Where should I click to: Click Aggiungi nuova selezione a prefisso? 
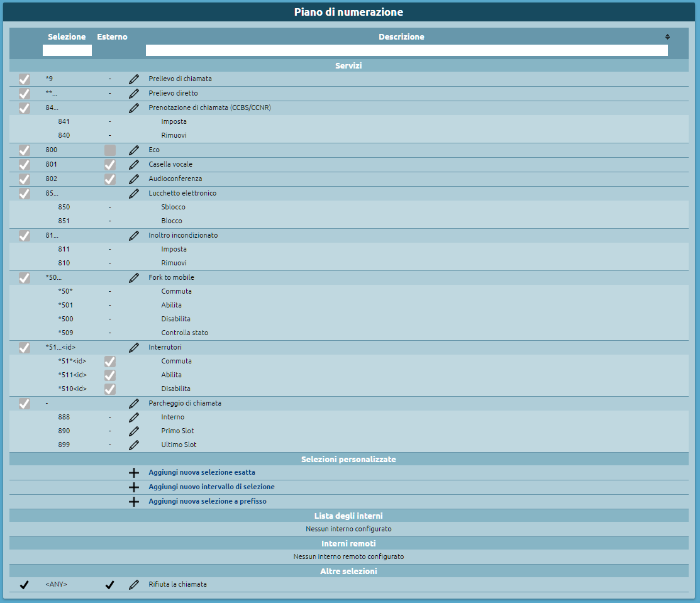pyautogui.click(x=208, y=501)
